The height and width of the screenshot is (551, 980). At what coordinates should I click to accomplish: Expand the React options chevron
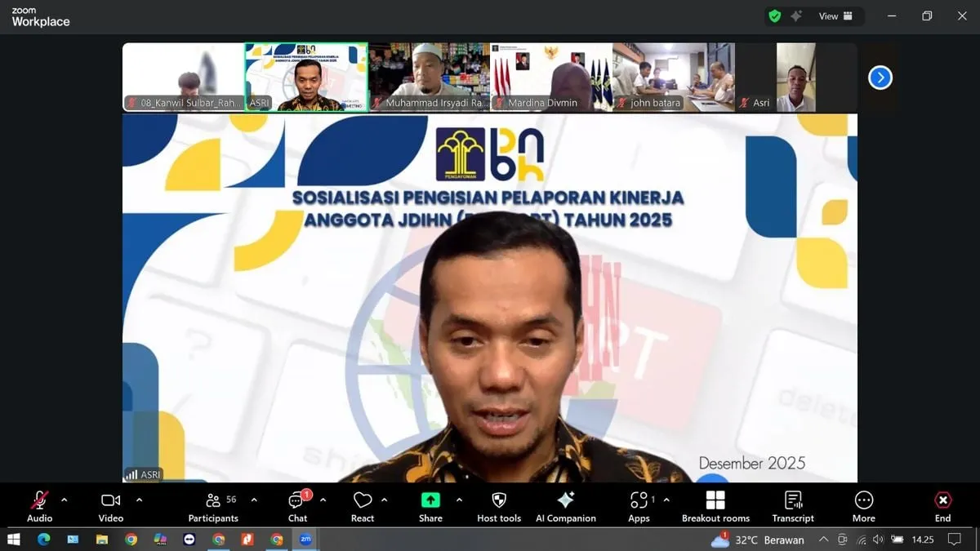[x=385, y=500]
